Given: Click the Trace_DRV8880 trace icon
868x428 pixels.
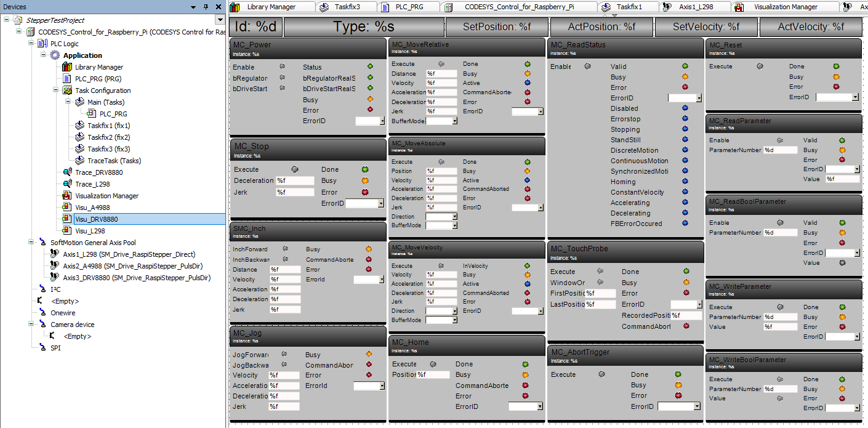Looking at the screenshot, I should (x=67, y=172).
